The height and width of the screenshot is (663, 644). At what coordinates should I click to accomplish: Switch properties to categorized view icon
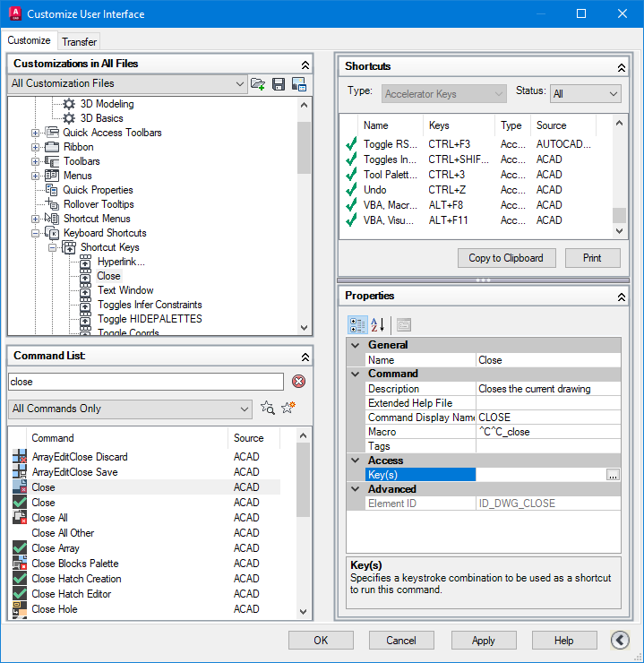pyautogui.click(x=357, y=325)
